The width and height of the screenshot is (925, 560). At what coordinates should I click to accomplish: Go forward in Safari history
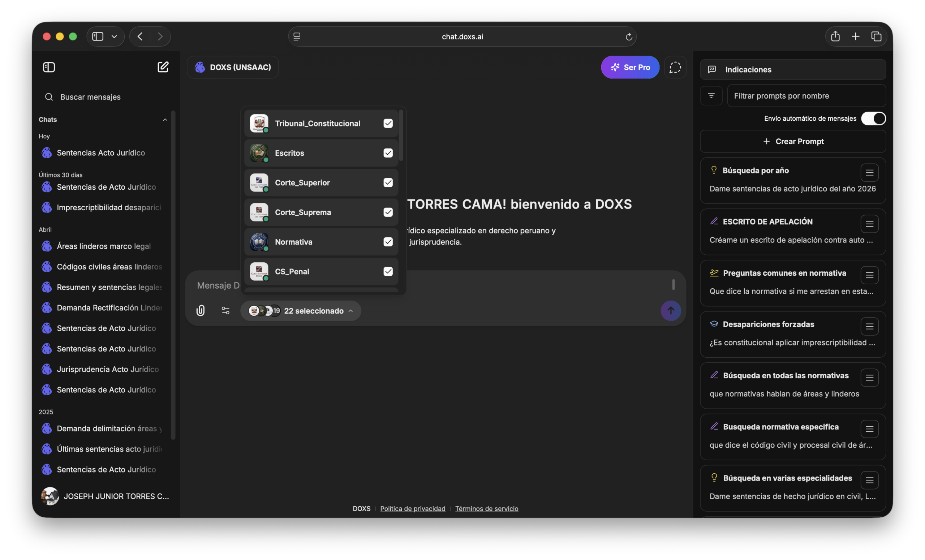(x=160, y=36)
